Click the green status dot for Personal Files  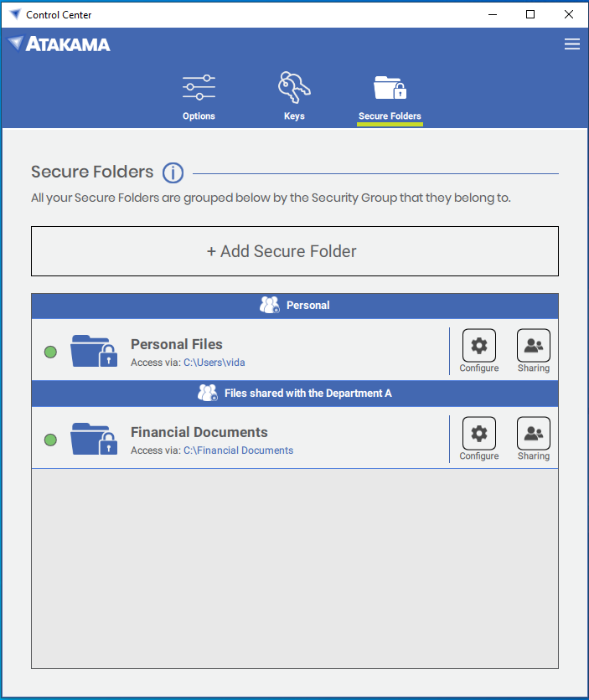point(50,352)
